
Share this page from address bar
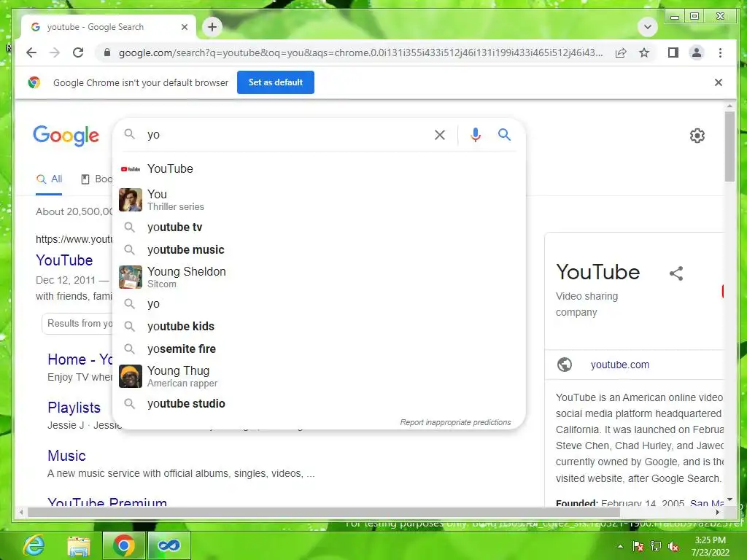(x=621, y=52)
